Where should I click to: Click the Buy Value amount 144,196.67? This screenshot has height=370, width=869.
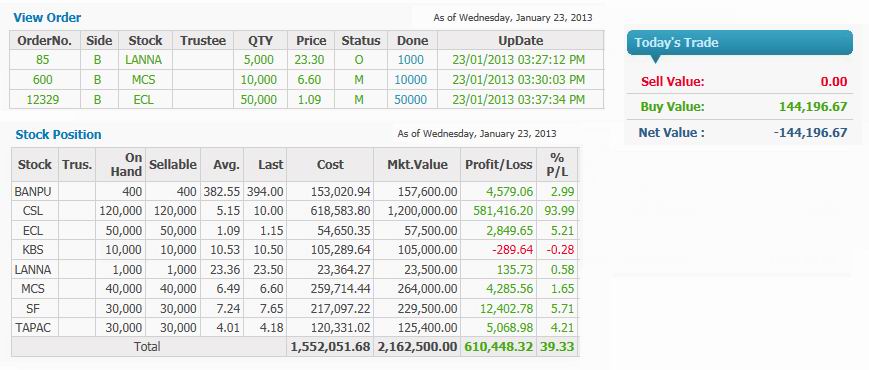(x=813, y=106)
